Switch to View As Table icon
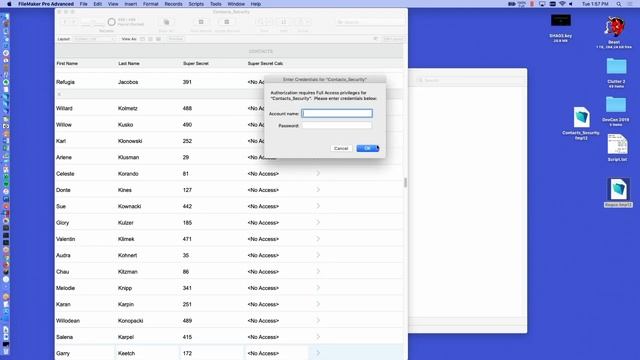640x360 pixels. [x=158, y=39]
